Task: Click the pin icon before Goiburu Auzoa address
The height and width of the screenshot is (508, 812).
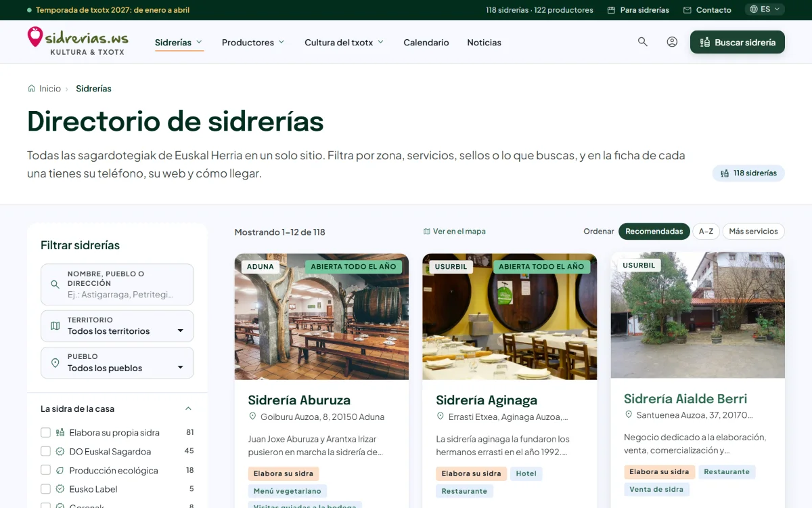Action: 252,417
